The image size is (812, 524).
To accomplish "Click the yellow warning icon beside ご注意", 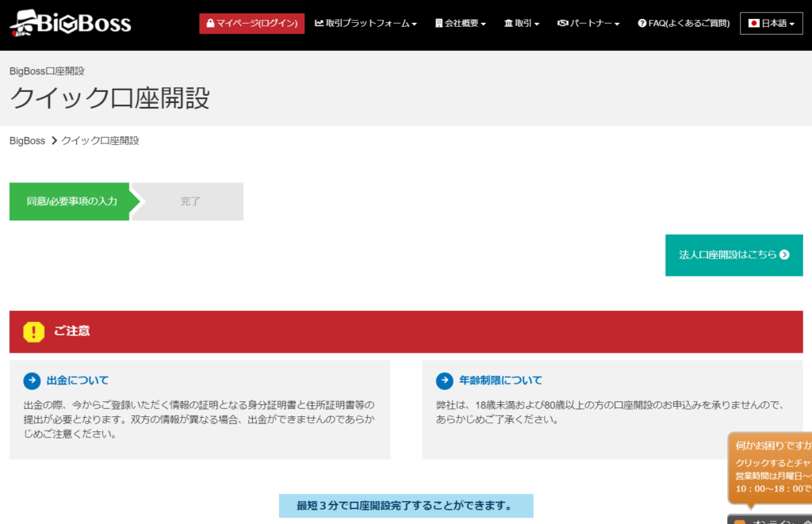I will coord(33,332).
